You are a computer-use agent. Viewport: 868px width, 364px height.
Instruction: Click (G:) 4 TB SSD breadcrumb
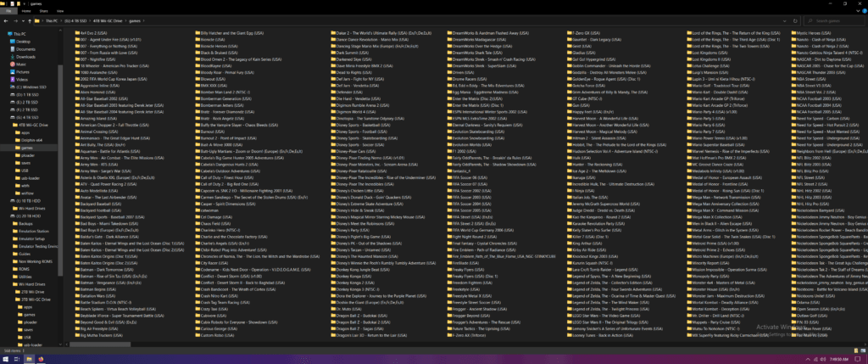click(x=75, y=21)
